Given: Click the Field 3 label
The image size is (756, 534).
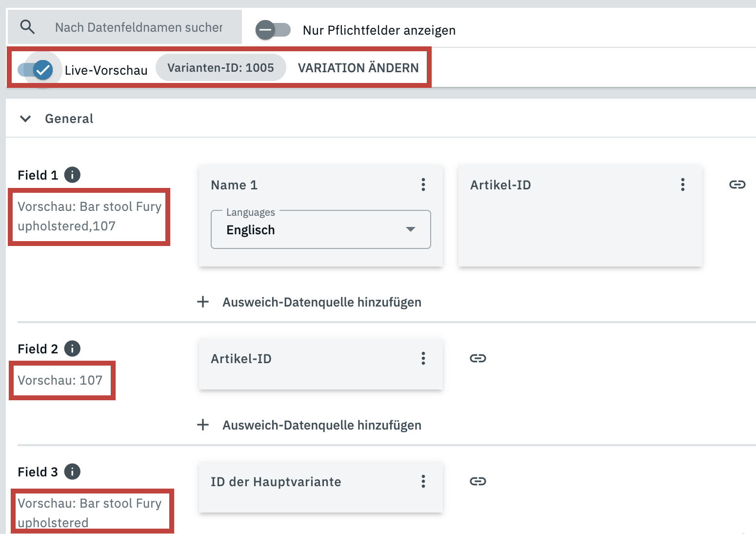Looking at the screenshot, I should [x=38, y=472].
